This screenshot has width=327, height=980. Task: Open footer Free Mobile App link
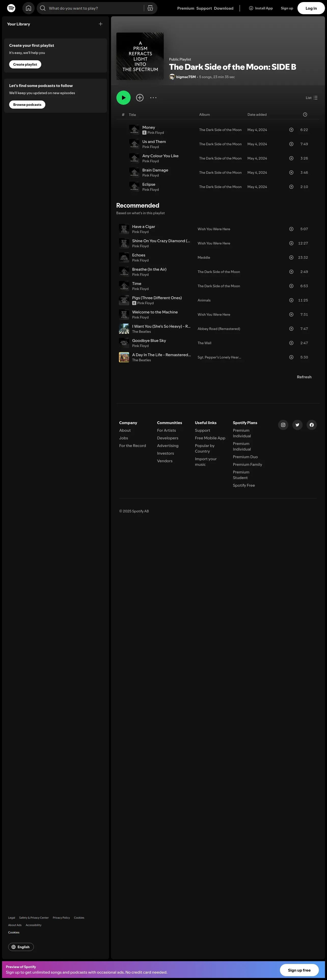[x=210, y=438]
